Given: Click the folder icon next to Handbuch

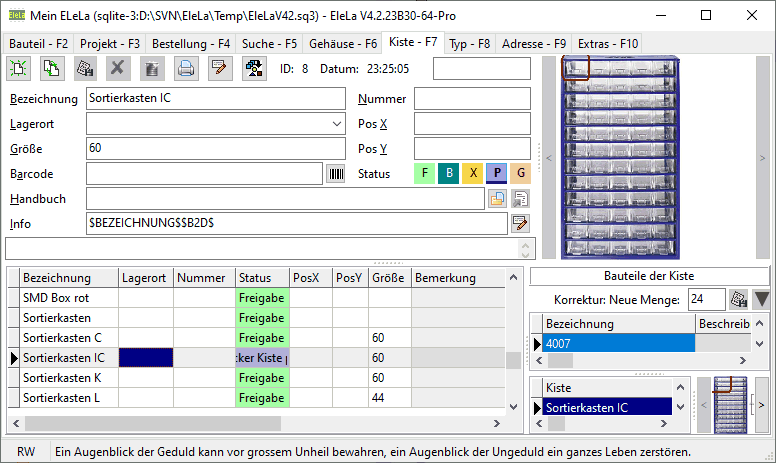Looking at the screenshot, I should tap(497, 199).
